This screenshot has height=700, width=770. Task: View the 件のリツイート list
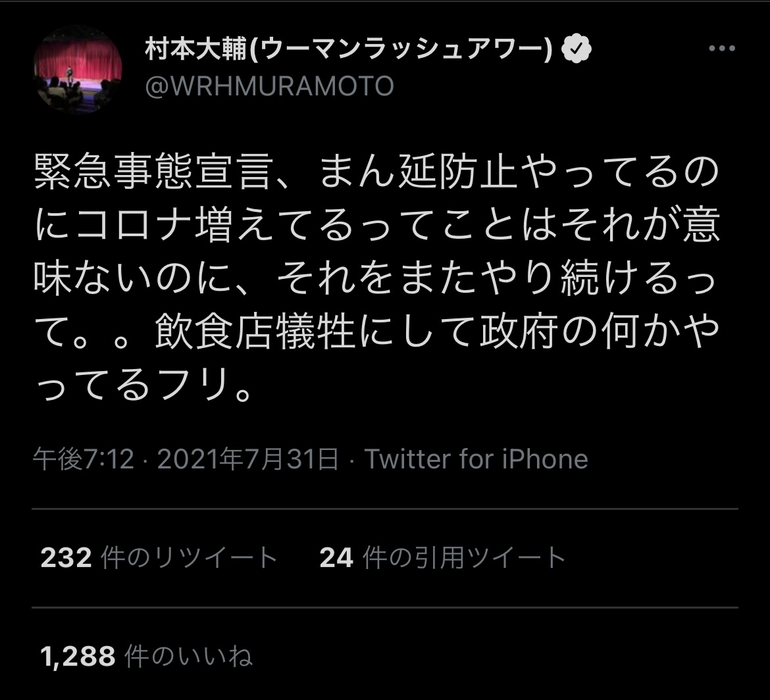click(x=190, y=558)
